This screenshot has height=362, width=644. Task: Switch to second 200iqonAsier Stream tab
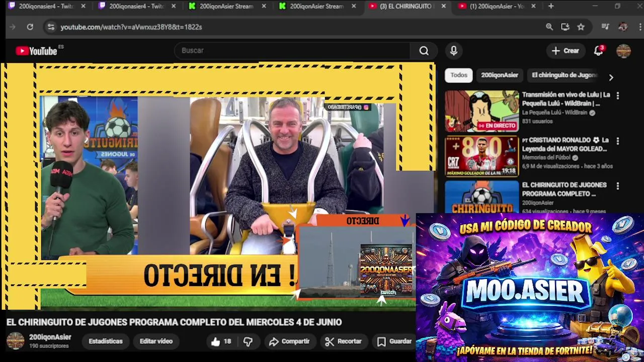coord(316,7)
